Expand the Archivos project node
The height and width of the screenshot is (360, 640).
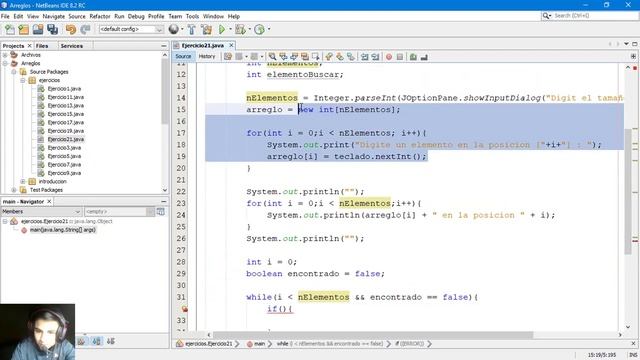(5, 55)
